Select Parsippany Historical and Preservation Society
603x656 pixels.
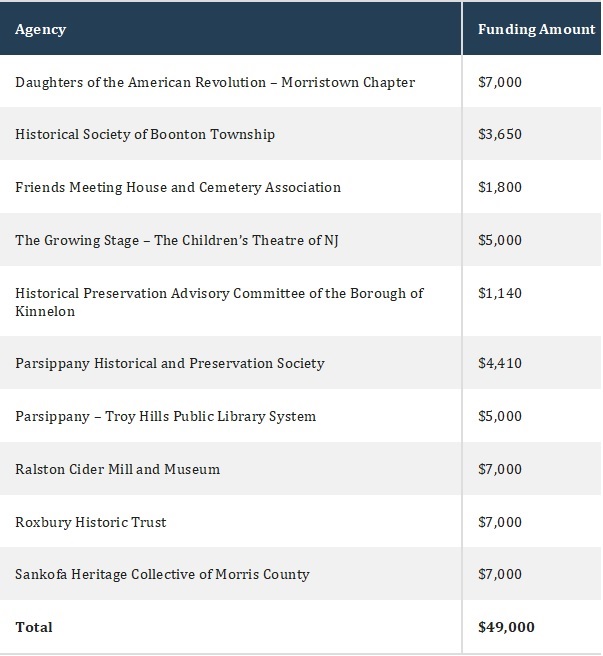coord(170,363)
